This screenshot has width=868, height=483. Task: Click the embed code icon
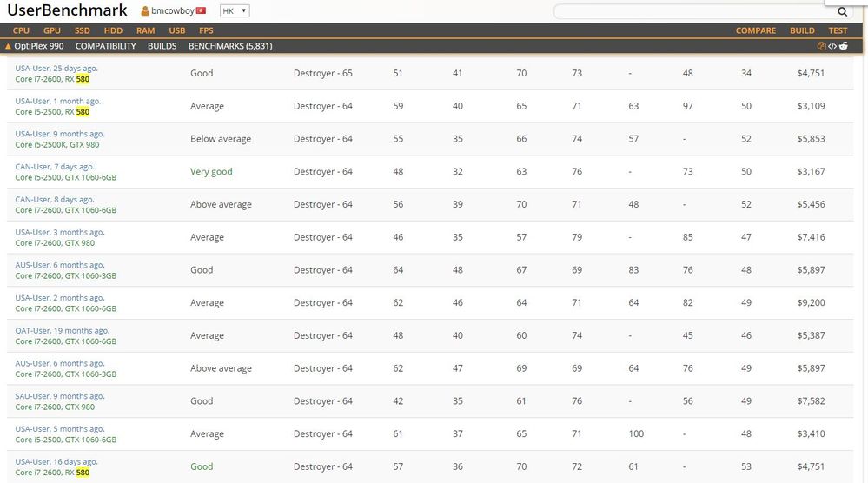point(832,46)
